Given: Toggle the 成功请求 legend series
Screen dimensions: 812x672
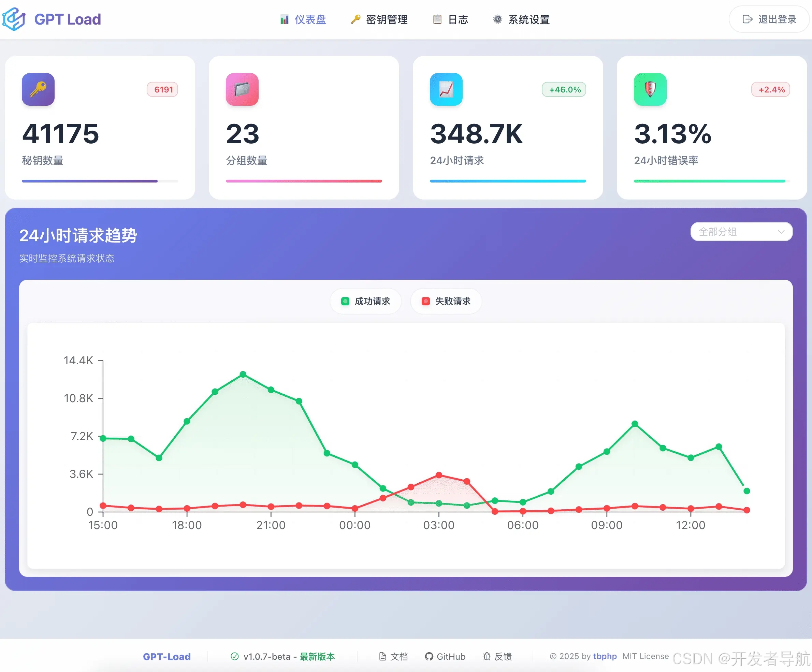Looking at the screenshot, I should click(x=365, y=301).
